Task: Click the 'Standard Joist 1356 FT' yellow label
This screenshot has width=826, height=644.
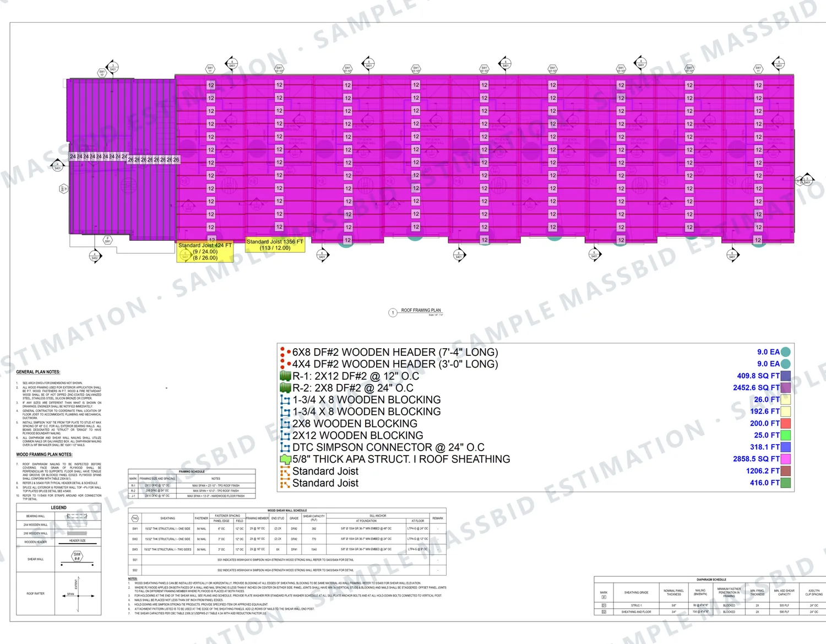Action: 275,245
